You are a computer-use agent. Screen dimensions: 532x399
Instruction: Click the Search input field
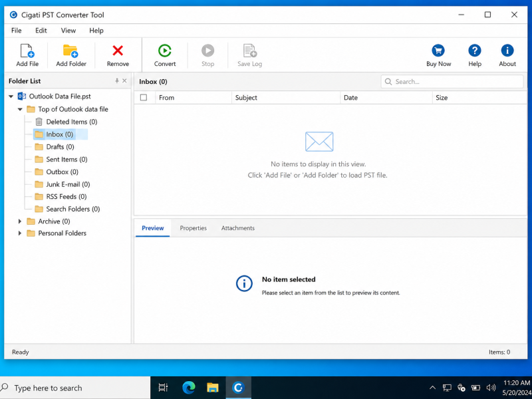tap(452, 82)
